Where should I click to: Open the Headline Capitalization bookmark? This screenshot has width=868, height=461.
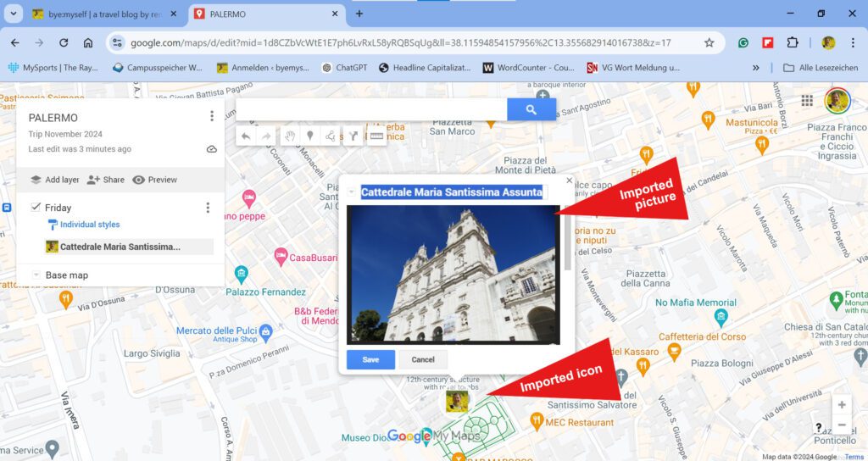pos(425,68)
